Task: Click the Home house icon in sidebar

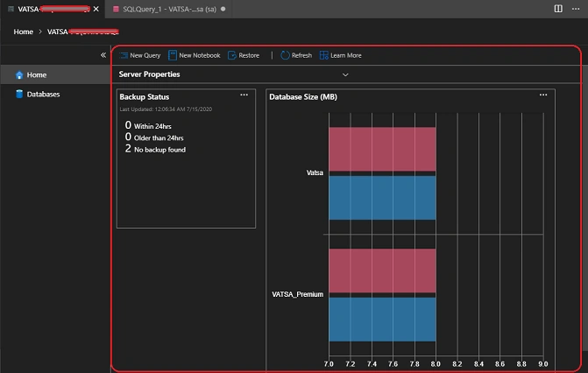Action: tap(19, 75)
